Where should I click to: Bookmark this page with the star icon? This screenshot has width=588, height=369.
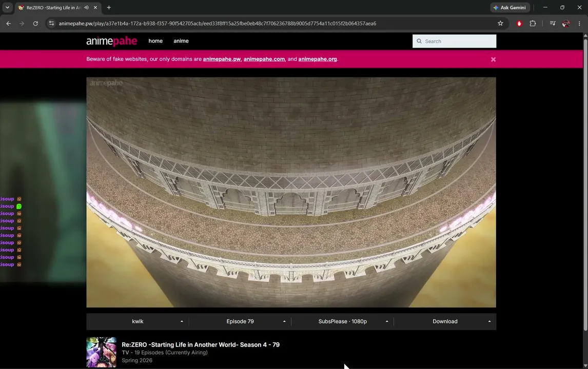click(500, 23)
